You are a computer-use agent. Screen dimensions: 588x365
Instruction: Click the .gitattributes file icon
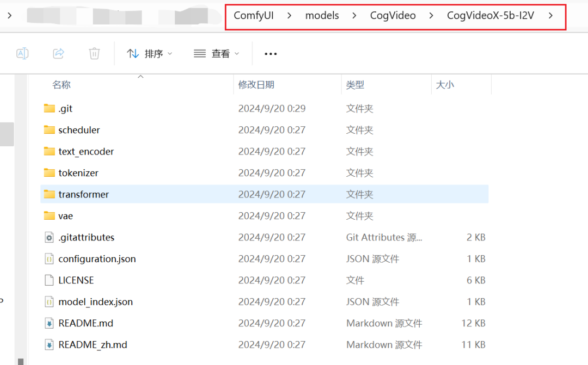[x=49, y=237]
